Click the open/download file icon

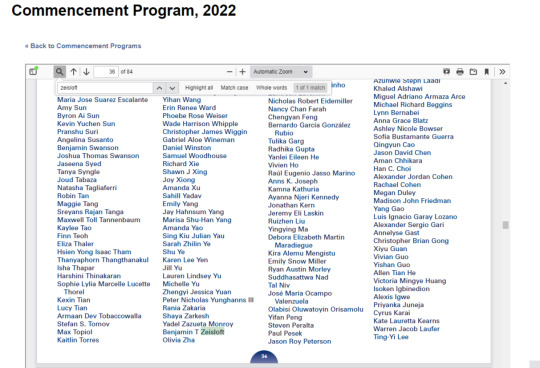(473, 72)
